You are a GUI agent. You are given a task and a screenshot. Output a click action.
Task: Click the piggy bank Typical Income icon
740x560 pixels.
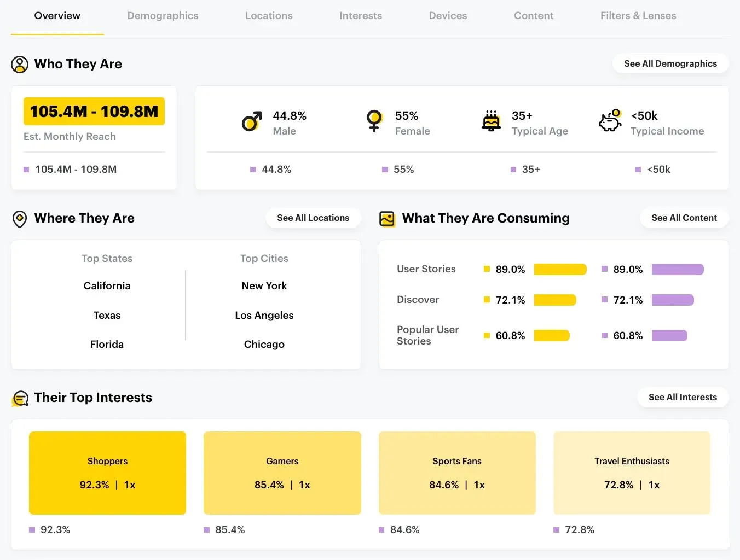coord(610,121)
